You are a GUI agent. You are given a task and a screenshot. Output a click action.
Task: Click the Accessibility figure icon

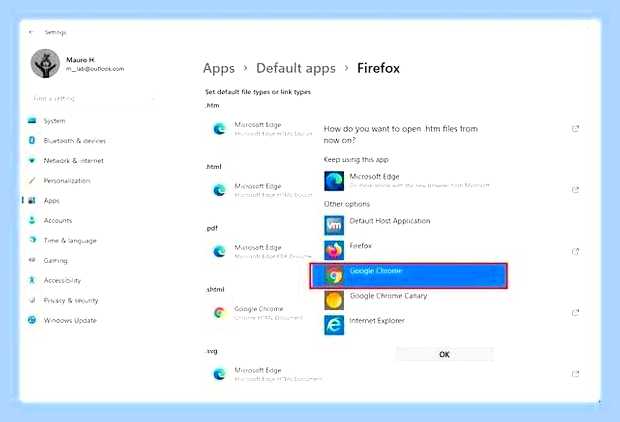tap(32, 280)
